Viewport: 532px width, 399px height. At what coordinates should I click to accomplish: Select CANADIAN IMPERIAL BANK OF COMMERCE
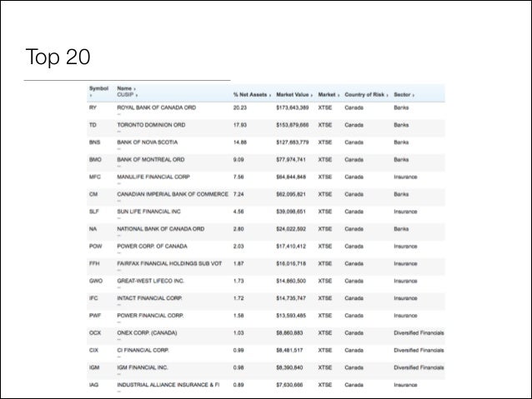[173, 194]
